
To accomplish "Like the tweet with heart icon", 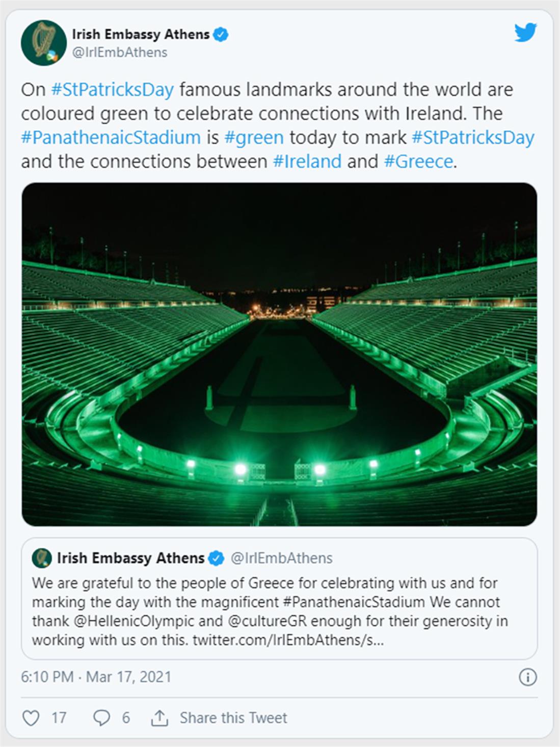I will point(31,718).
